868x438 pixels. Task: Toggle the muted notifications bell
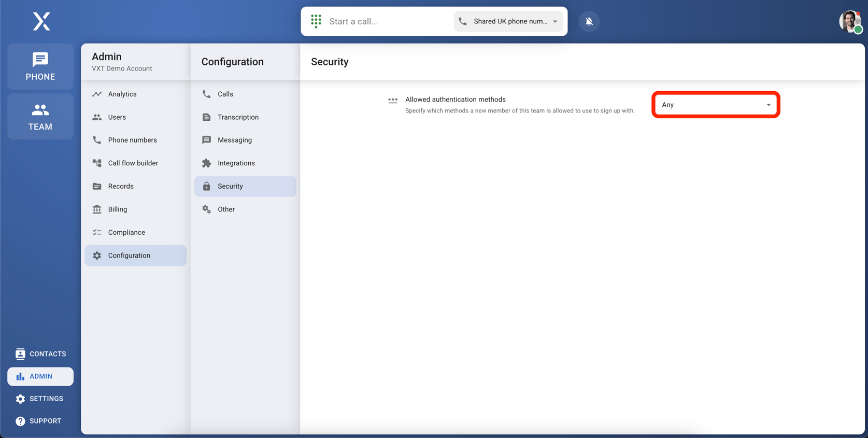point(589,21)
